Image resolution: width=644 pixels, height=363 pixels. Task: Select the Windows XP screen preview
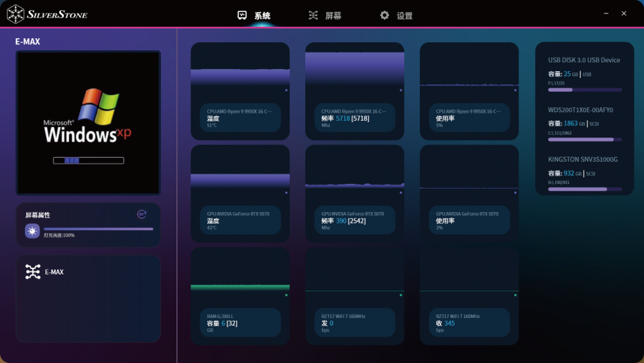tap(88, 122)
